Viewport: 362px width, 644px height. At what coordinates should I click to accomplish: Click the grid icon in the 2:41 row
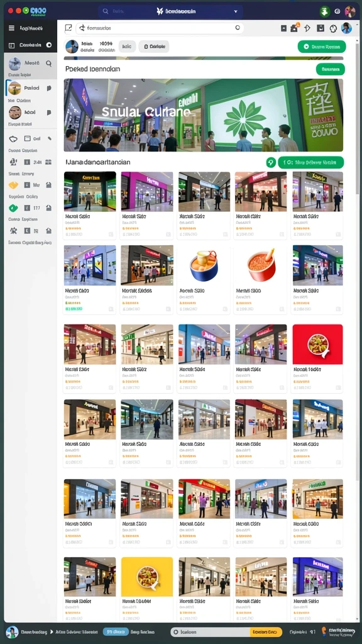pyautogui.click(x=48, y=162)
